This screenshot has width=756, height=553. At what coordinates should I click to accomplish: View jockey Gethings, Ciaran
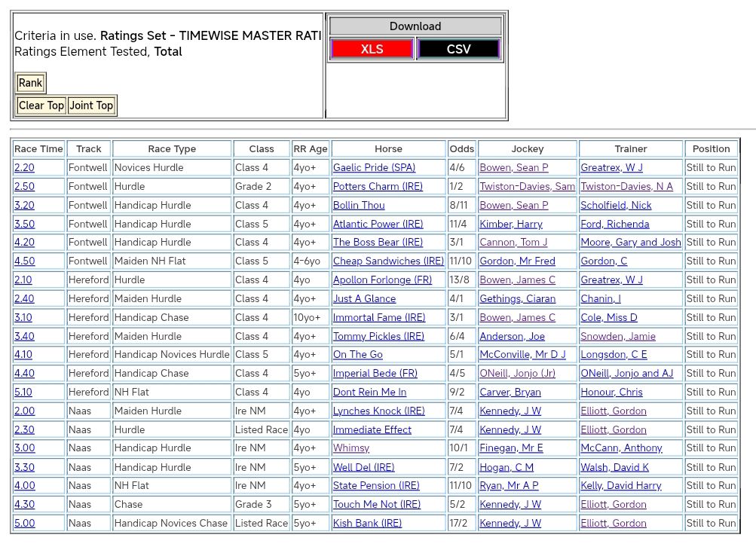pyautogui.click(x=517, y=298)
